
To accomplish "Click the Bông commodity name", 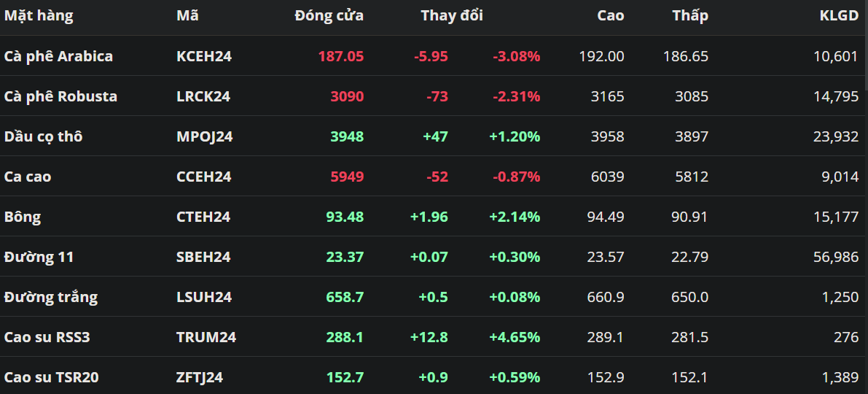I will click(23, 217).
